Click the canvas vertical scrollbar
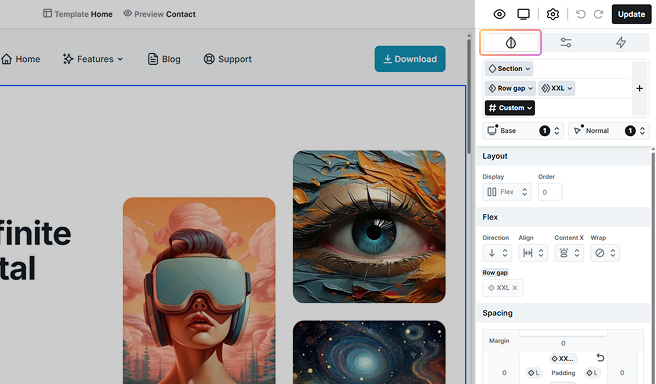656x384 pixels. pos(469,96)
